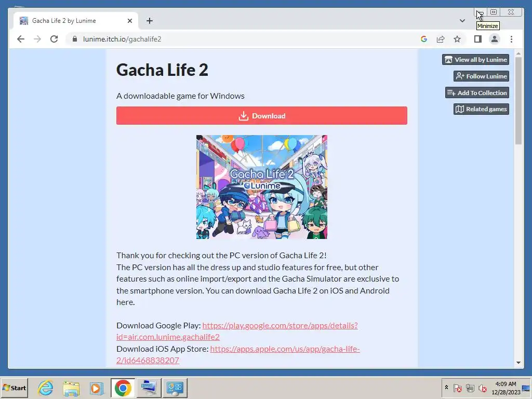Screen dimensions: 532x399
Task: Show hidden tray icons arrow
Action: tap(446, 388)
